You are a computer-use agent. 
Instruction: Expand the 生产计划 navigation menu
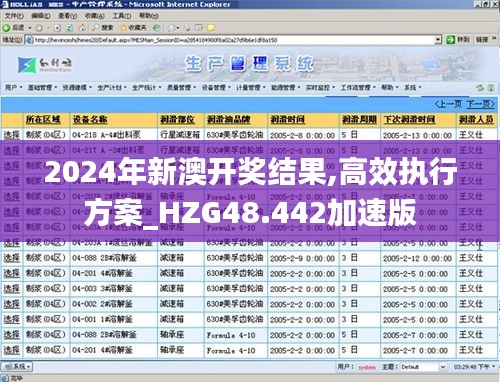point(112,88)
